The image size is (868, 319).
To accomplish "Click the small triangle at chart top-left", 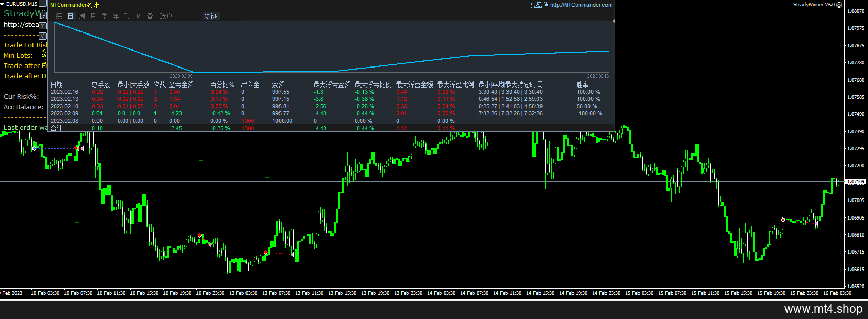I will (x=2, y=4).
